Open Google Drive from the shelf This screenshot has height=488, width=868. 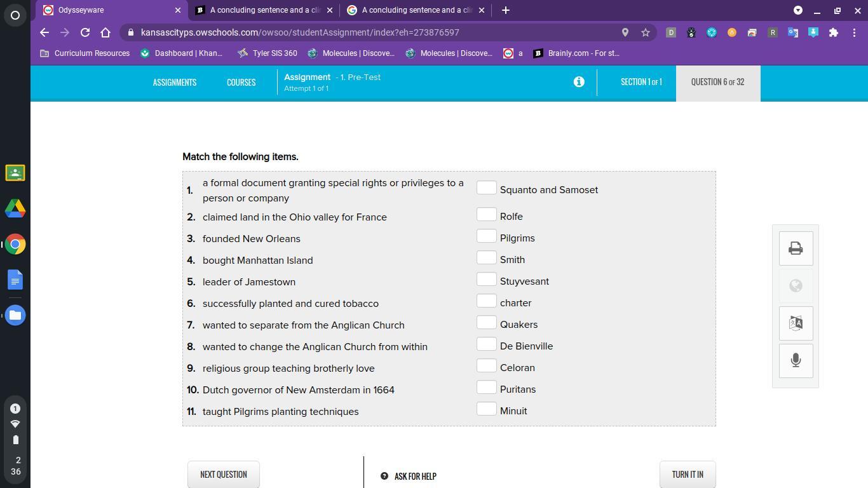pos(15,208)
